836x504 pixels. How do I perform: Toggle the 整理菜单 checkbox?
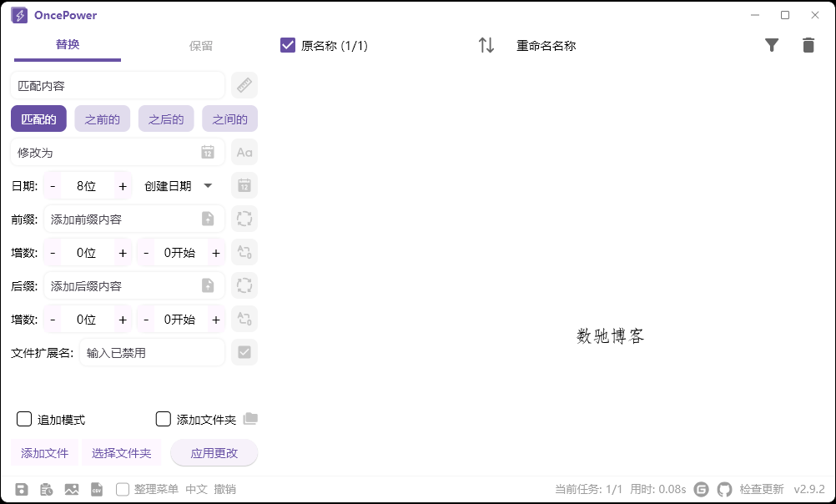(122, 489)
